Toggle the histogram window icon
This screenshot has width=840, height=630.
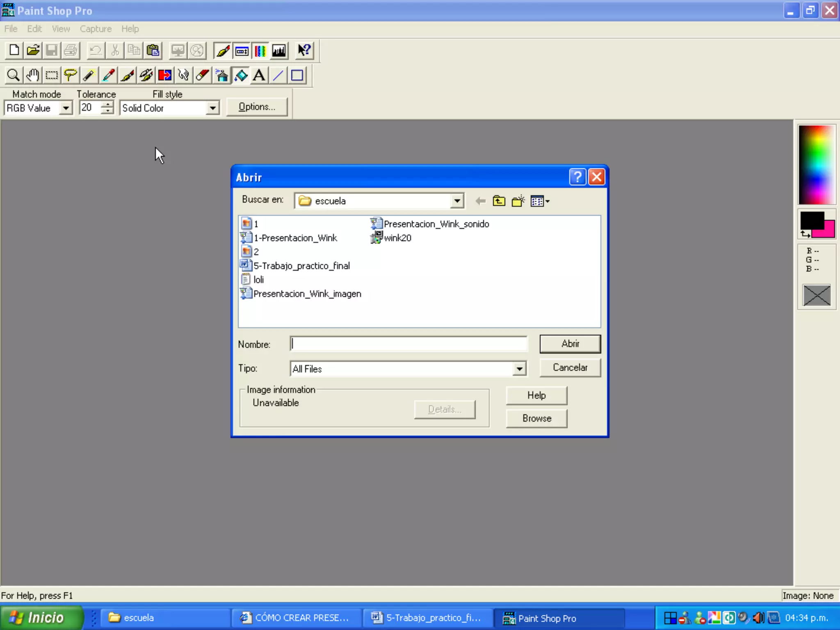(279, 50)
